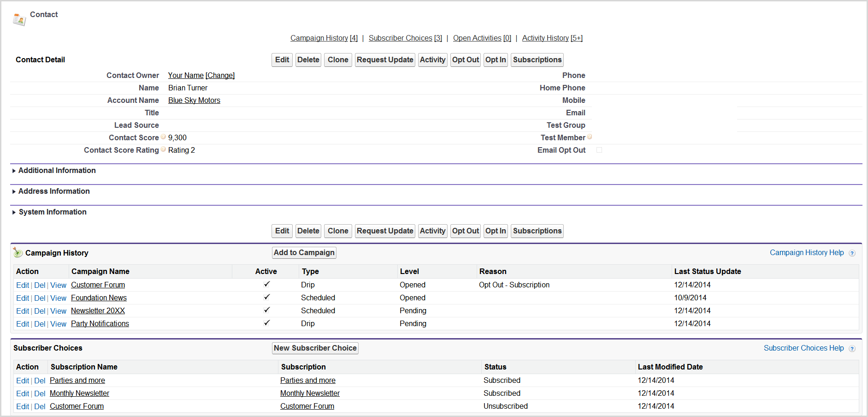
Task: Open the Blue Sky Motors account link
Action: pyautogui.click(x=194, y=100)
